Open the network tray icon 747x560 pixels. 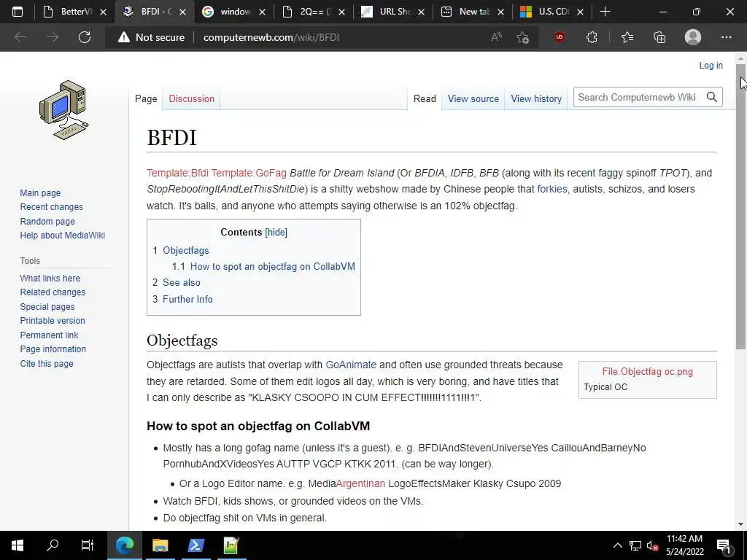point(635,545)
